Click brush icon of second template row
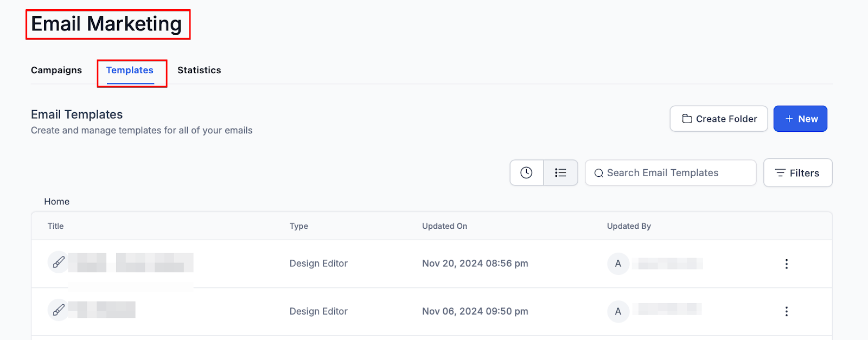 (59, 310)
